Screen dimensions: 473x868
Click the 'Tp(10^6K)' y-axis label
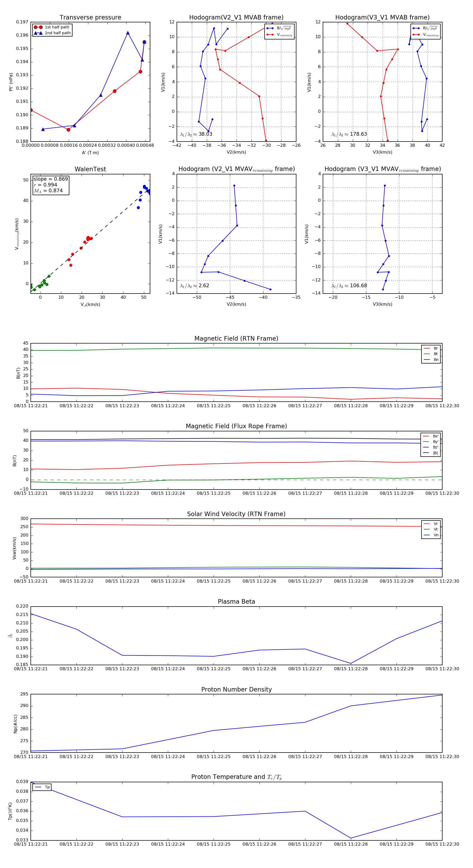coord(10,811)
